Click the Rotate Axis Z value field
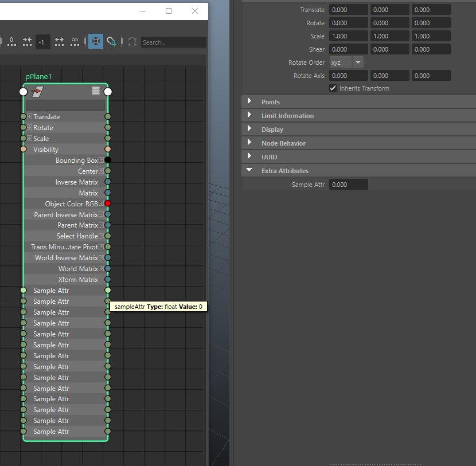The width and height of the screenshot is (476, 466). pyautogui.click(x=431, y=76)
